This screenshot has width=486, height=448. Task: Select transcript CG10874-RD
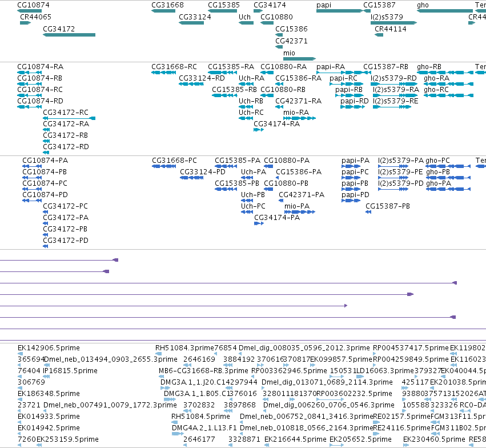point(41,101)
